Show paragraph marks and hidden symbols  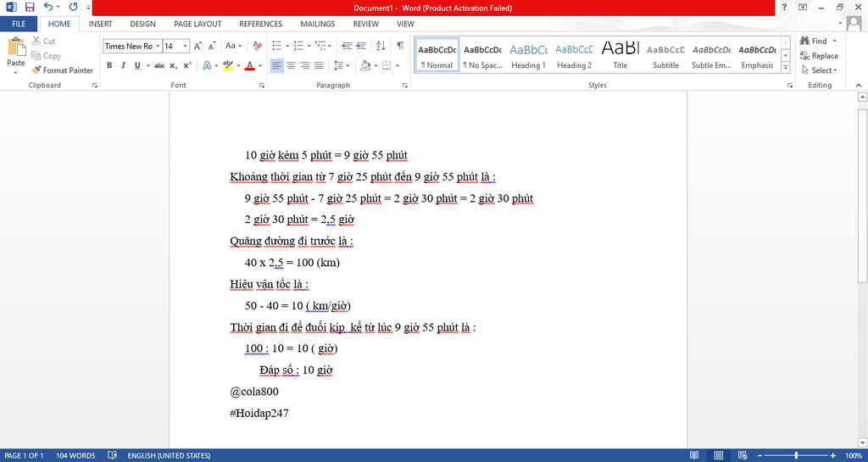pos(400,46)
